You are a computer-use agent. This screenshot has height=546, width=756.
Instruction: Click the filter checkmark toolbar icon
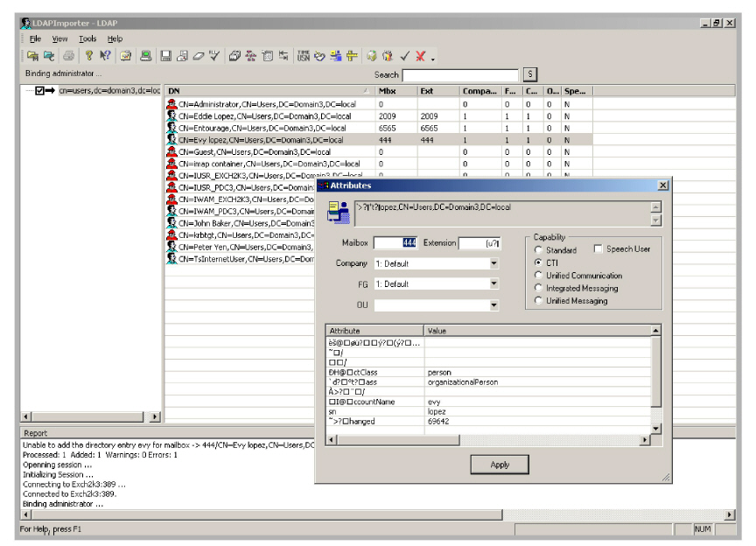click(214, 56)
